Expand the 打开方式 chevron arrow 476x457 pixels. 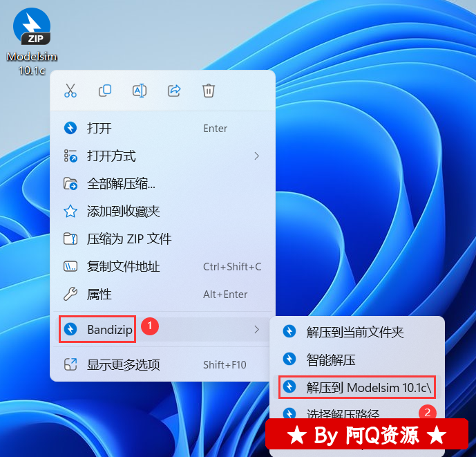(x=257, y=156)
